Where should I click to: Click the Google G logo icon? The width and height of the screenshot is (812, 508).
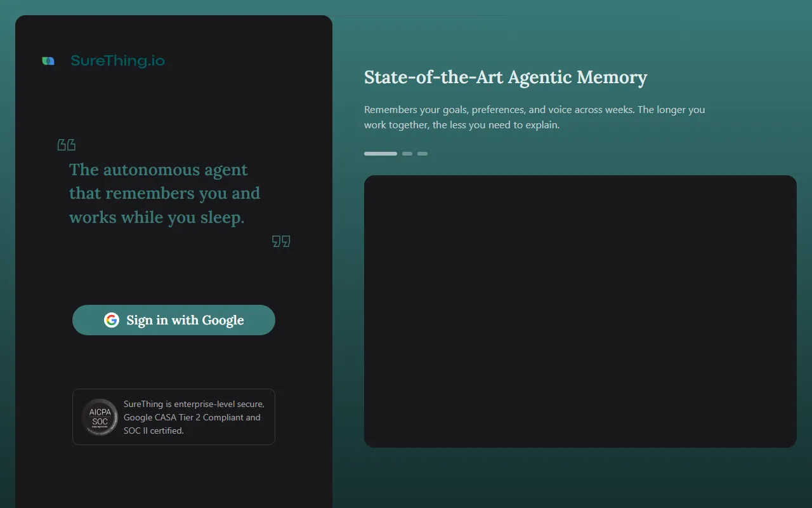(112, 320)
